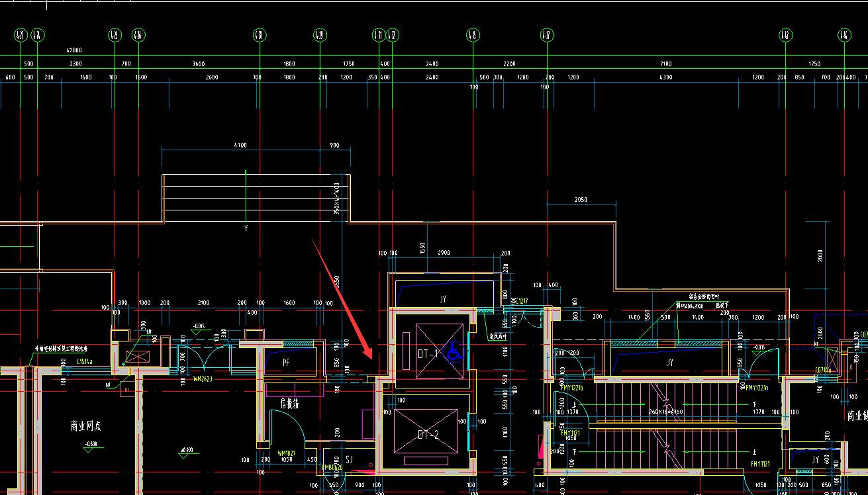868x495 pixels.
Task: Click the 商业网点 room label
Action: [x=87, y=425]
